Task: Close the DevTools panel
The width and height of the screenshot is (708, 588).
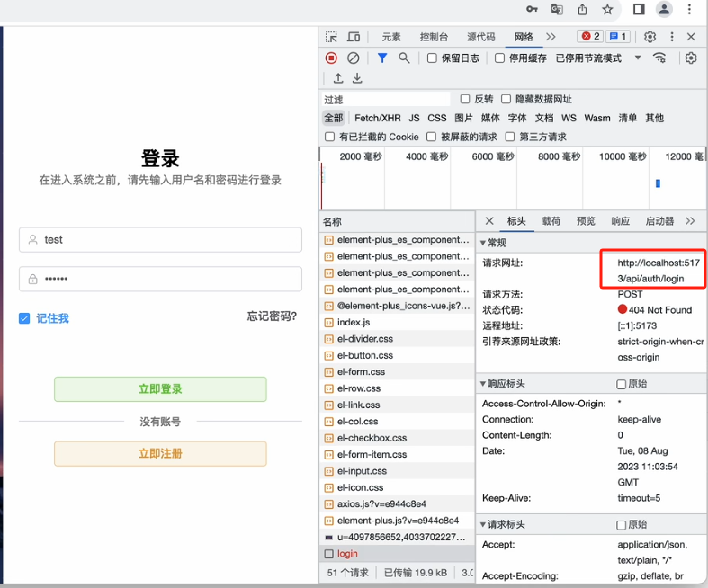Action: coord(691,37)
